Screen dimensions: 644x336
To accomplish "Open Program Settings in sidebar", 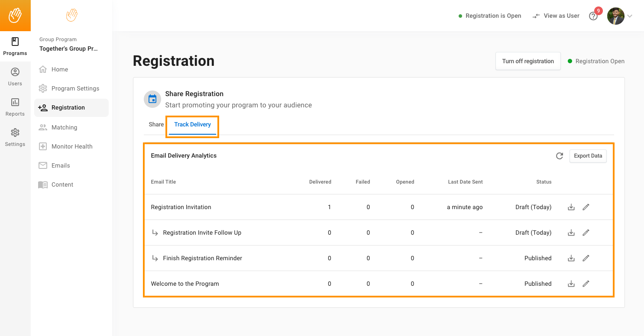I will tap(71, 88).
